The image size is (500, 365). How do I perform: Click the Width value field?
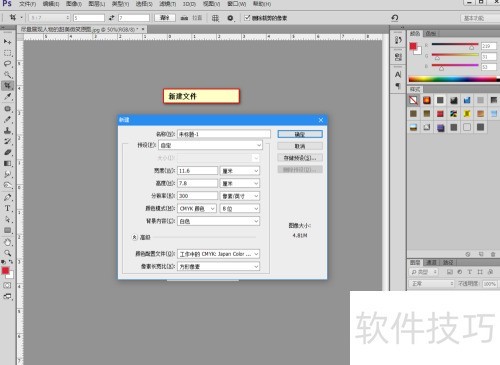(197, 171)
